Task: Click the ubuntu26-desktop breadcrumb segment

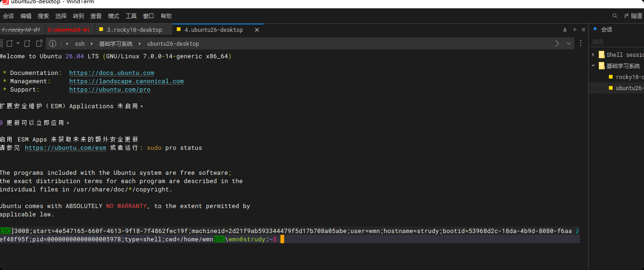Action: tap(173, 43)
